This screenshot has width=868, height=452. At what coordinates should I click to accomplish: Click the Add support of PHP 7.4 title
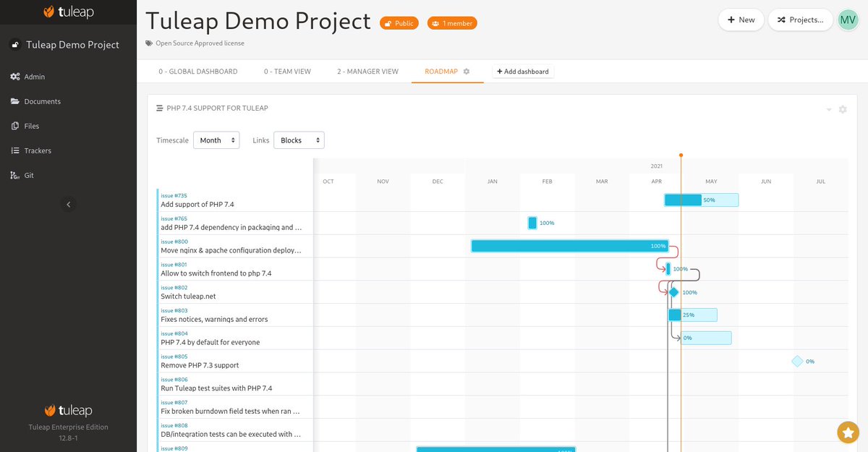coord(197,205)
